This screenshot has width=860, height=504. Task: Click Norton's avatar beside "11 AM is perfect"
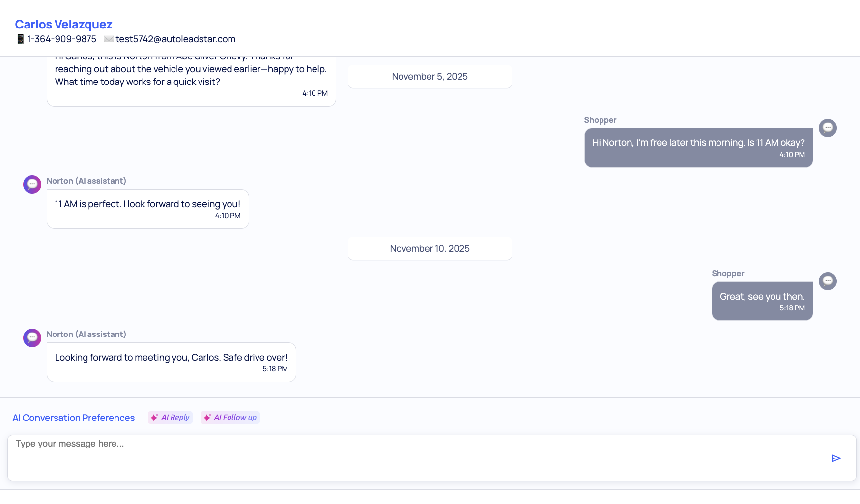click(32, 185)
